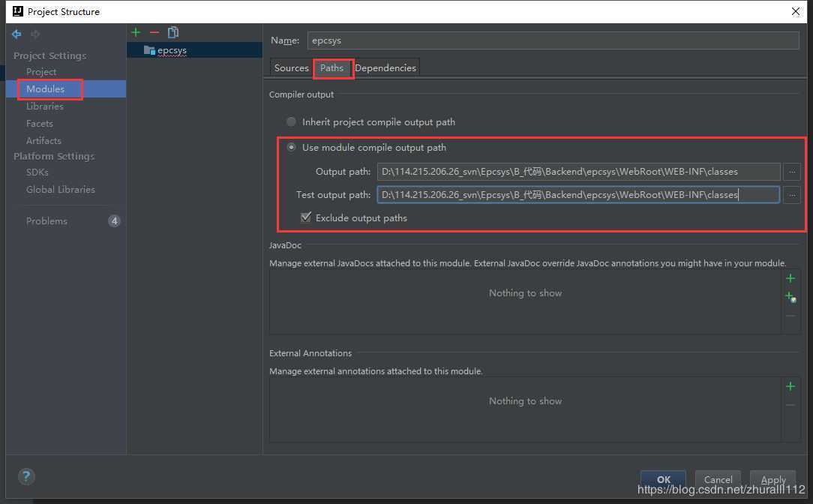Click the back navigation arrow
813x504 pixels.
(16, 34)
